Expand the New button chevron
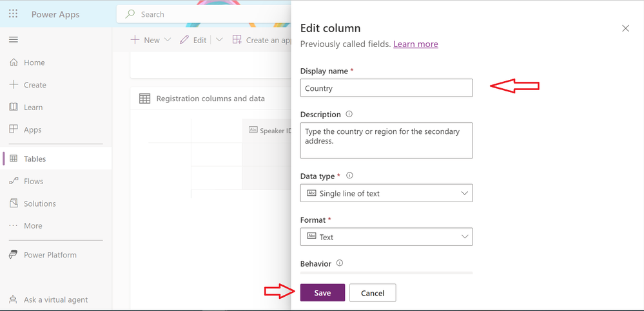The width and height of the screenshot is (644, 311). coord(167,40)
